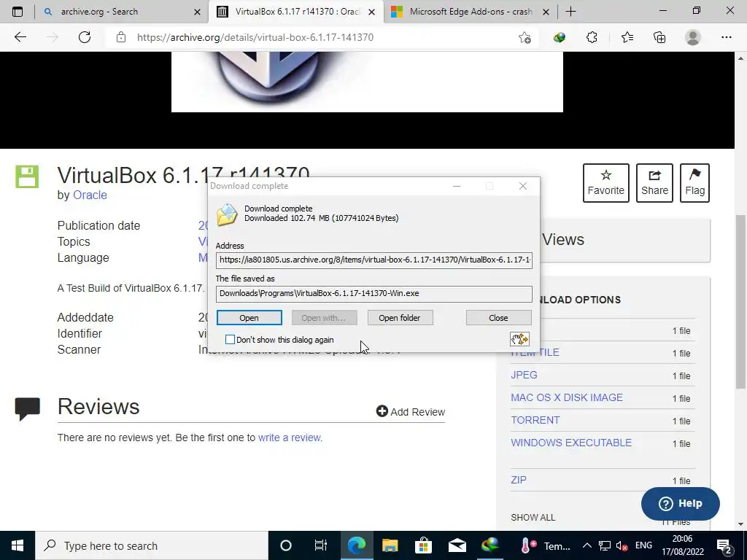Screen dimensions: 747x560
Task: Open File Explorer from taskbar
Action: click(390, 545)
